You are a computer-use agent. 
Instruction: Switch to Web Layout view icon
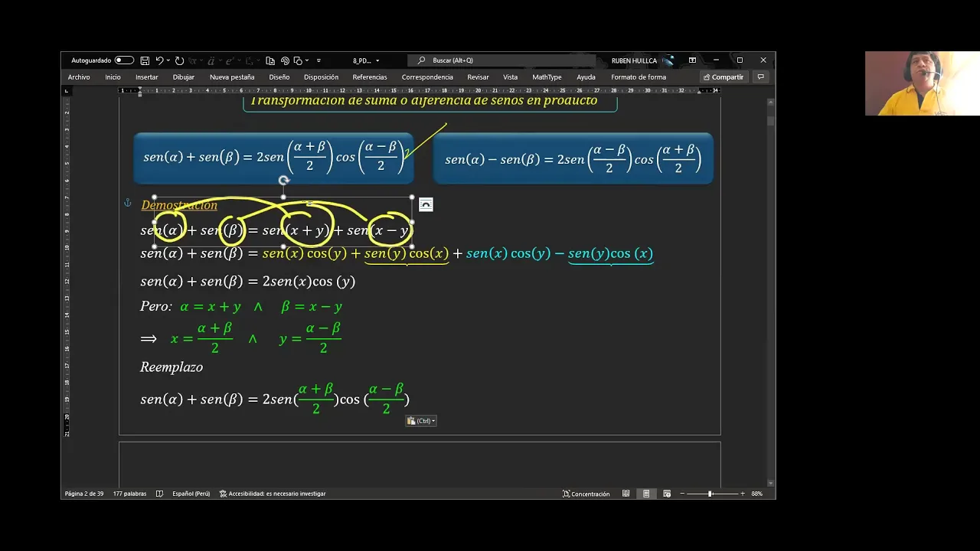pos(667,494)
